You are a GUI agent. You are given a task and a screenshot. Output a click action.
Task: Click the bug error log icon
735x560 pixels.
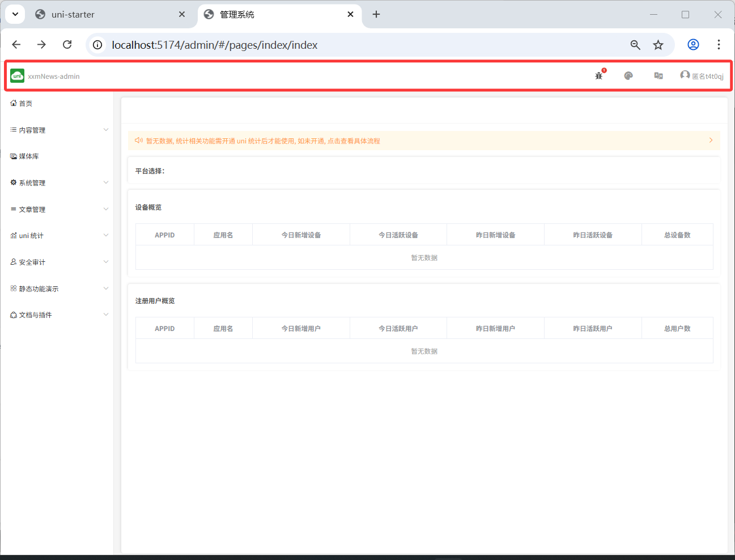click(x=598, y=76)
